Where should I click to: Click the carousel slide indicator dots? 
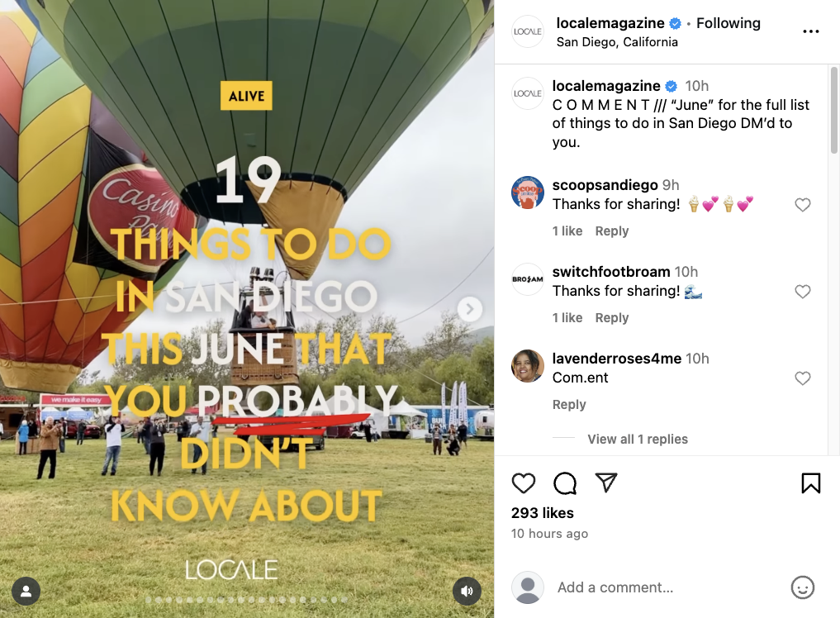pos(247,599)
